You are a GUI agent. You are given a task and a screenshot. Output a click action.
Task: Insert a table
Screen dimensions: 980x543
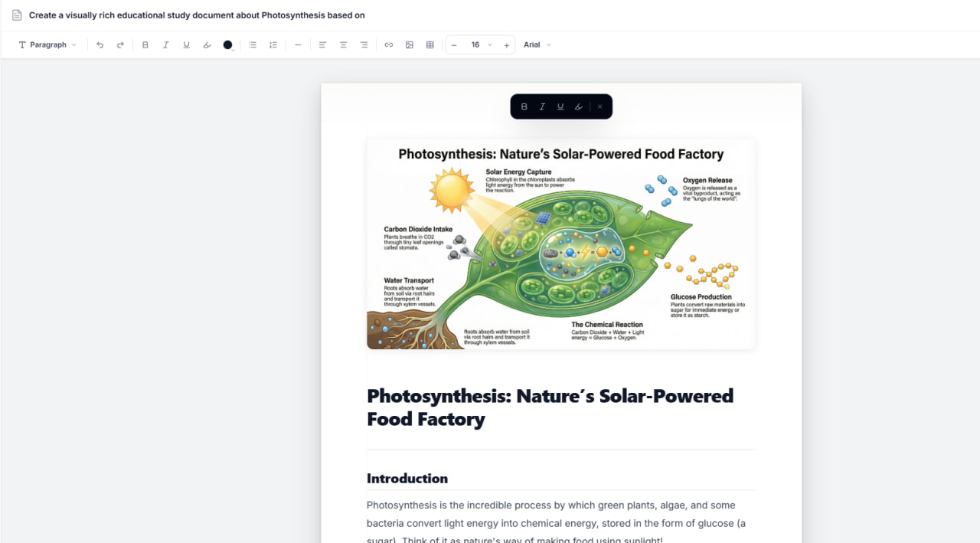(x=430, y=45)
